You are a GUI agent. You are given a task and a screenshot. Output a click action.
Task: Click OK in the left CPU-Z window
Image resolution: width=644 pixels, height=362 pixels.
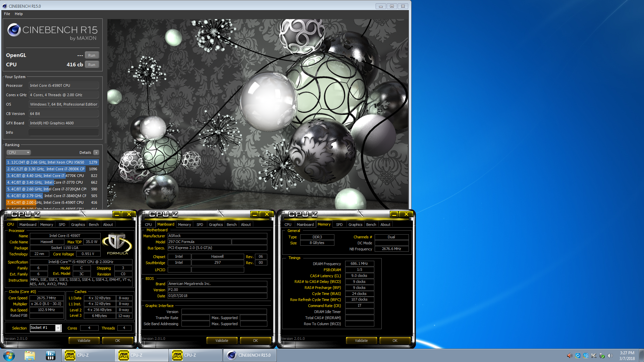pos(117,341)
